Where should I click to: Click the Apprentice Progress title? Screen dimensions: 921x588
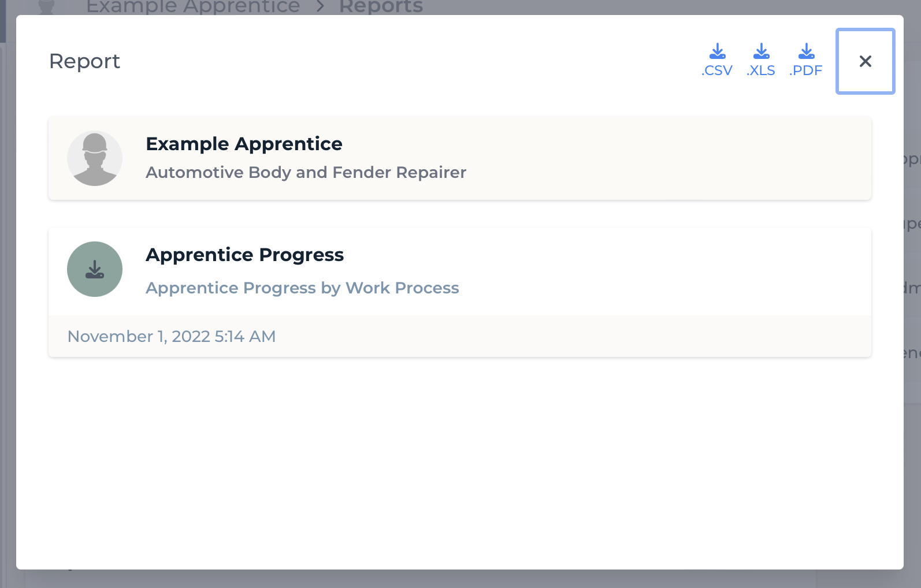244,255
